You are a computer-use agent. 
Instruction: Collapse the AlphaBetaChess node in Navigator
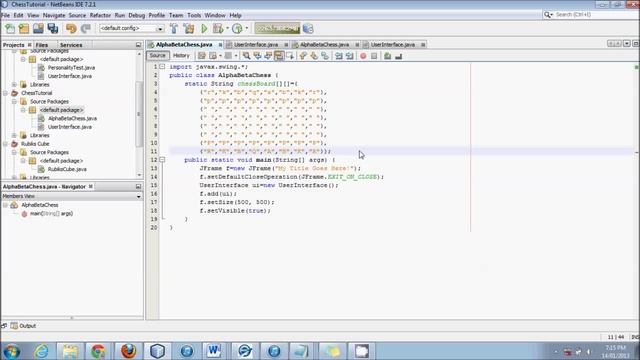5,205
